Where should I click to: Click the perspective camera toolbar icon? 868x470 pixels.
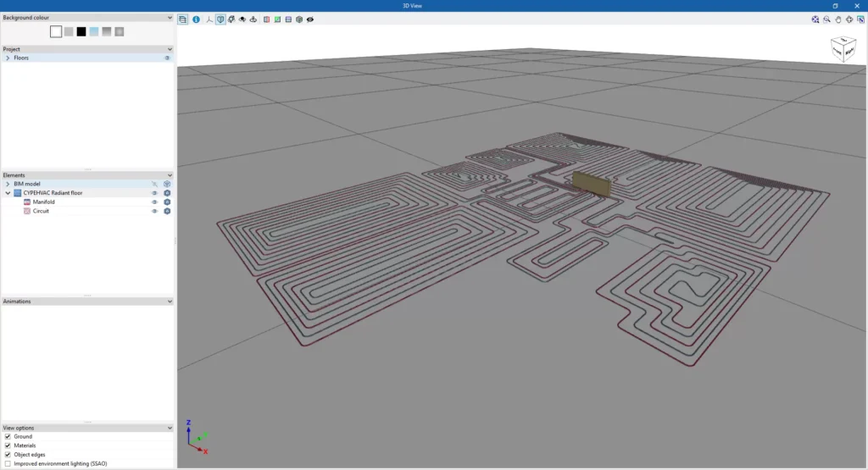coord(231,19)
